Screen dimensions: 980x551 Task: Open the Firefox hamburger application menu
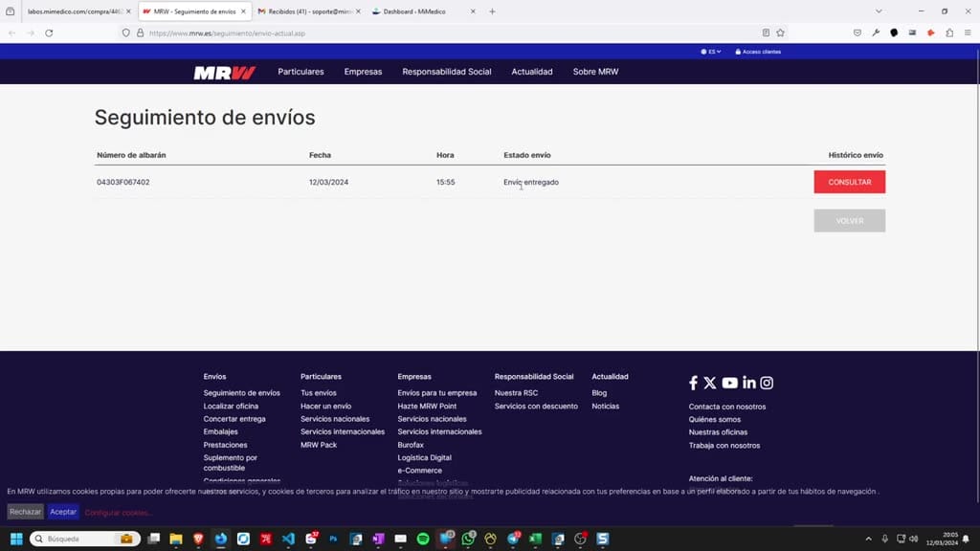coord(968,33)
